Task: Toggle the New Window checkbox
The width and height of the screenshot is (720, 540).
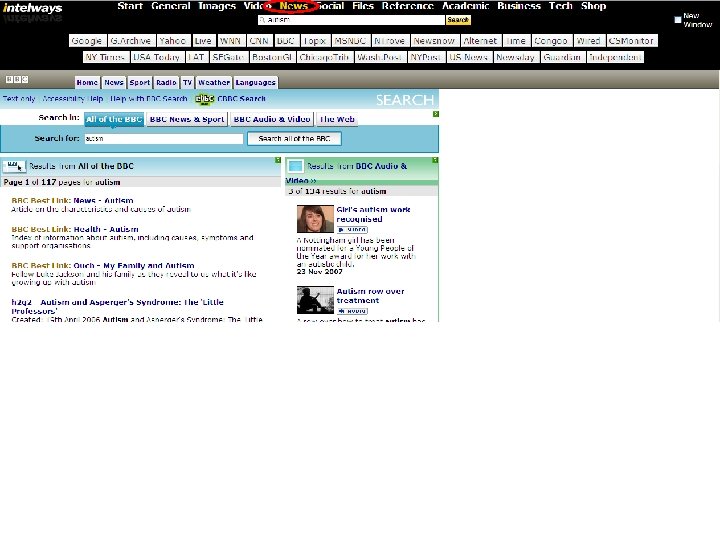Action: coord(678,20)
